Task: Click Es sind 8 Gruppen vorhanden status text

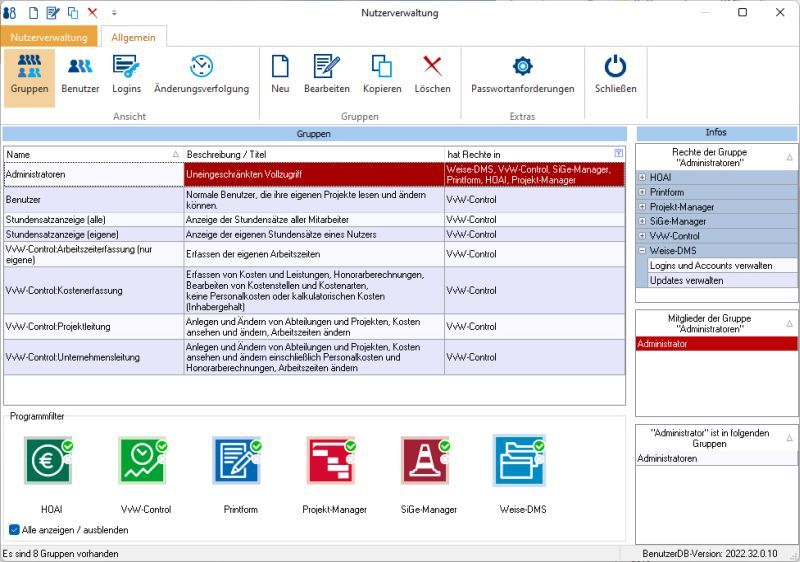Action: point(61,554)
